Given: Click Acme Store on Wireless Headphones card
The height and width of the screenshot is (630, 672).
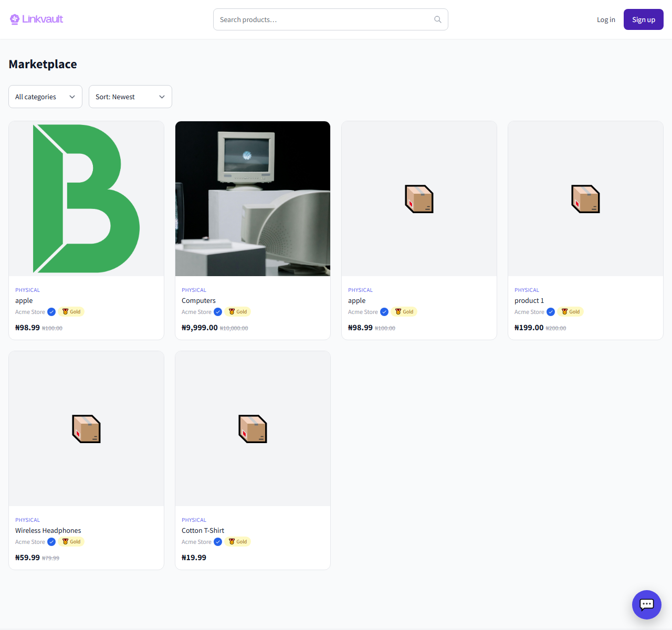Looking at the screenshot, I should tap(30, 542).
